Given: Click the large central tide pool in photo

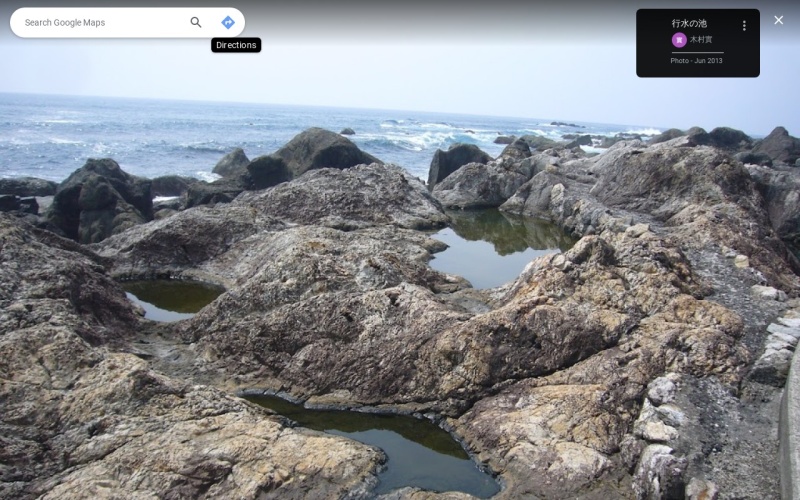Looking at the screenshot, I should pos(490,250).
